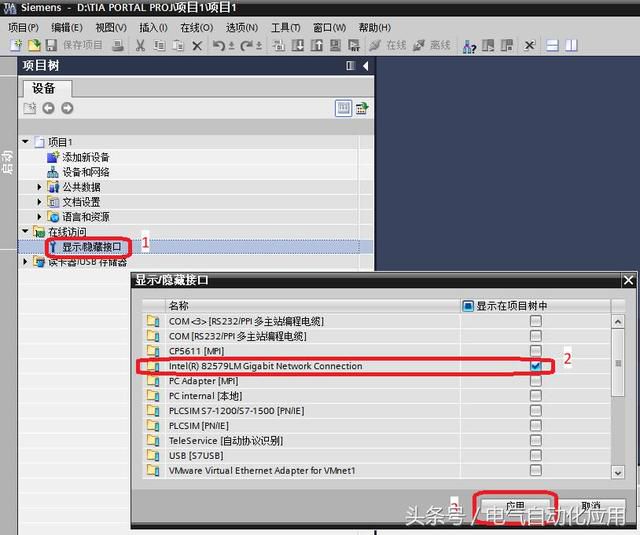Select 显示隐藏接口 under 在线访问

click(92, 247)
